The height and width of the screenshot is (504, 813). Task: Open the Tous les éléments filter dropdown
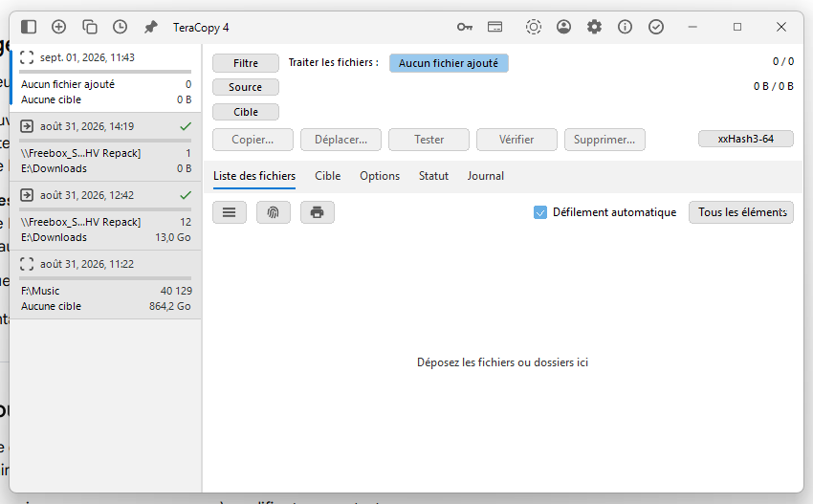pyautogui.click(x=741, y=212)
